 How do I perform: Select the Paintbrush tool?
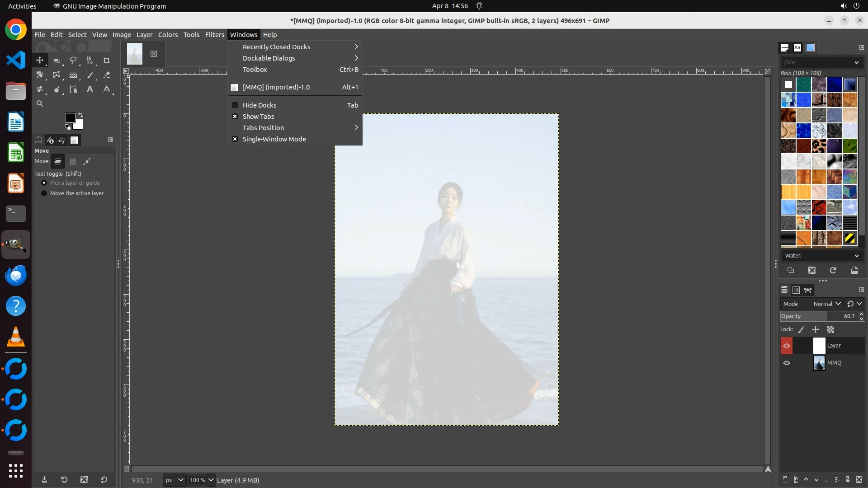point(90,75)
